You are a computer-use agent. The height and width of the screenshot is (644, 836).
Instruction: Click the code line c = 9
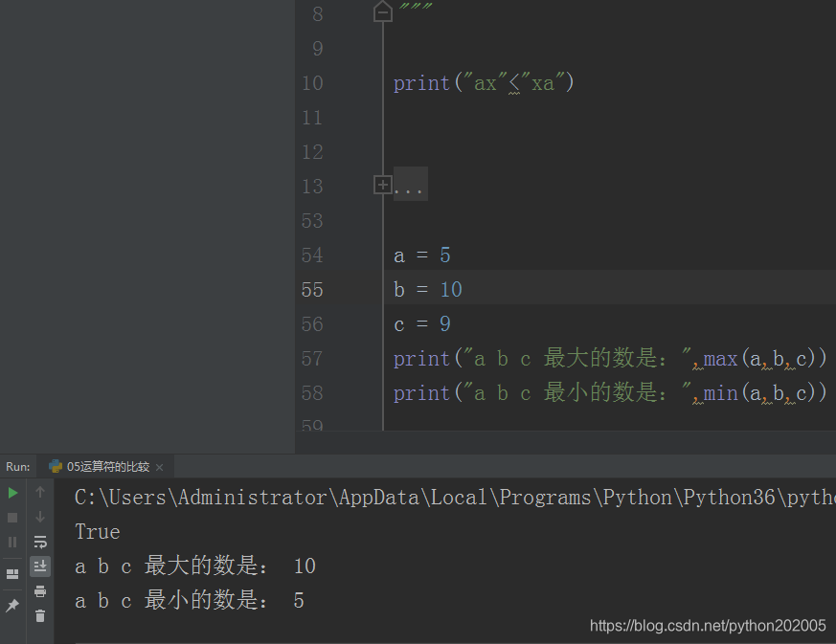[x=421, y=323]
